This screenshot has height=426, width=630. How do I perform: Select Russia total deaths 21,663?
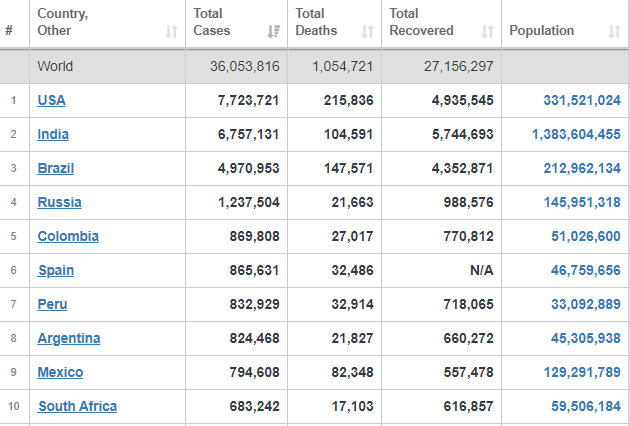pos(352,202)
